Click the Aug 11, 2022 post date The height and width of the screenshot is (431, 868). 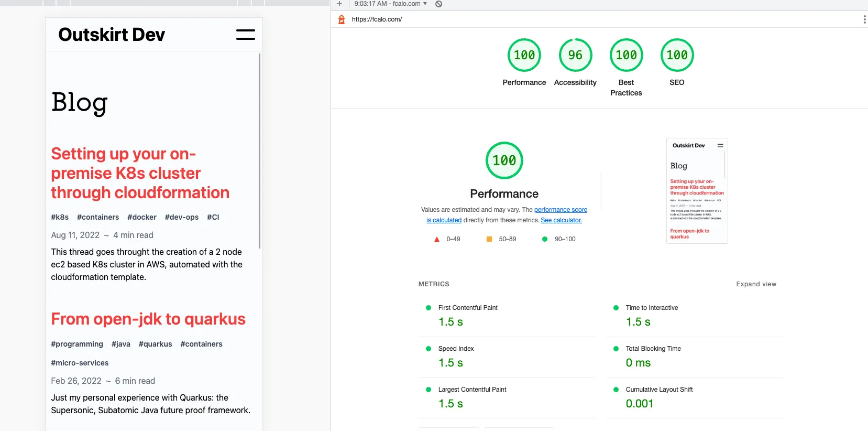click(x=75, y=235)
